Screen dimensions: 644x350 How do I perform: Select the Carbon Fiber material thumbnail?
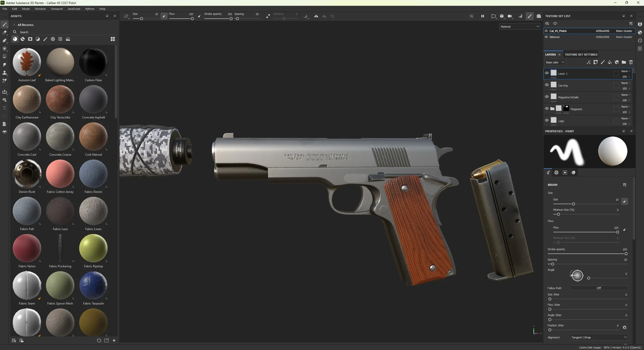pyautogui.click(x=93, y=62)
